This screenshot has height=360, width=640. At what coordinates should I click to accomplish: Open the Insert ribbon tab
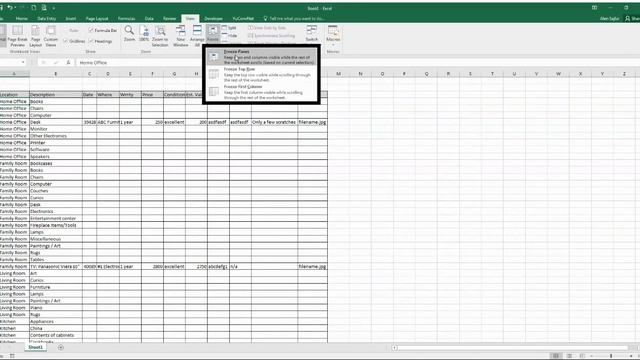pyautogui.click(x=71, y=18)
